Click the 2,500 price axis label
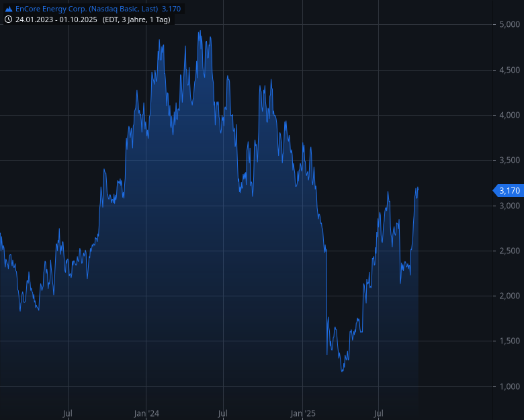Image resolution: width=524 pixels, height=420 pixels. pyautogui.click(x=509, y=251)
